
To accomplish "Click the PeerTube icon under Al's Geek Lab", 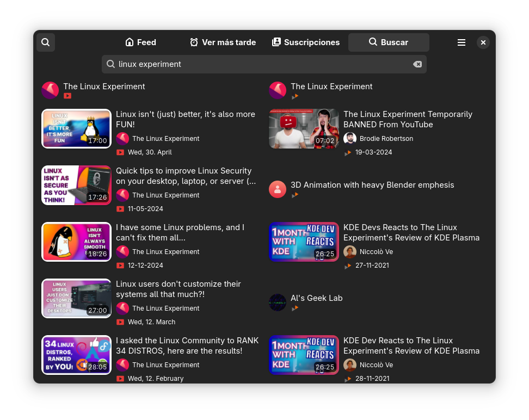I will (x=295, y=308).
